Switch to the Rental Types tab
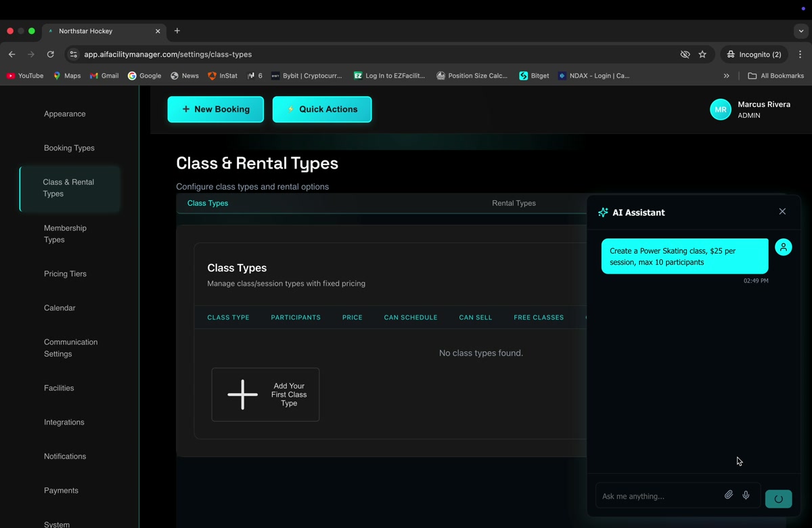812x528 pixels. point(514,203)
